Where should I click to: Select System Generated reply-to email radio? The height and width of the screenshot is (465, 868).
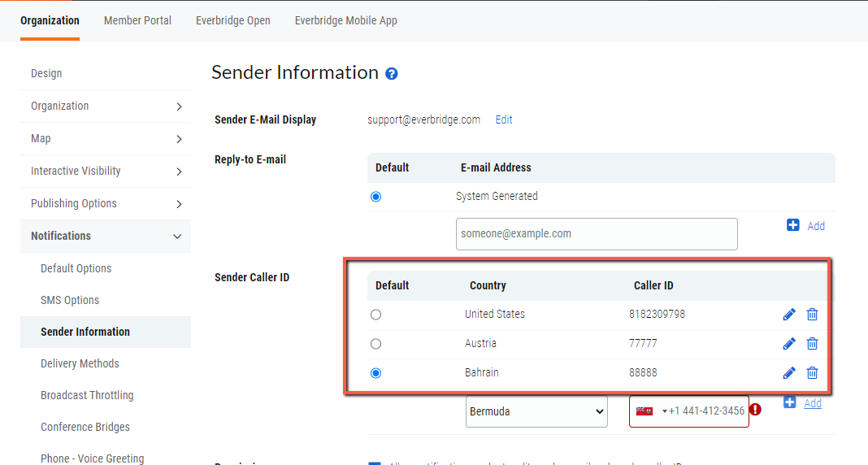click(375, 197)
